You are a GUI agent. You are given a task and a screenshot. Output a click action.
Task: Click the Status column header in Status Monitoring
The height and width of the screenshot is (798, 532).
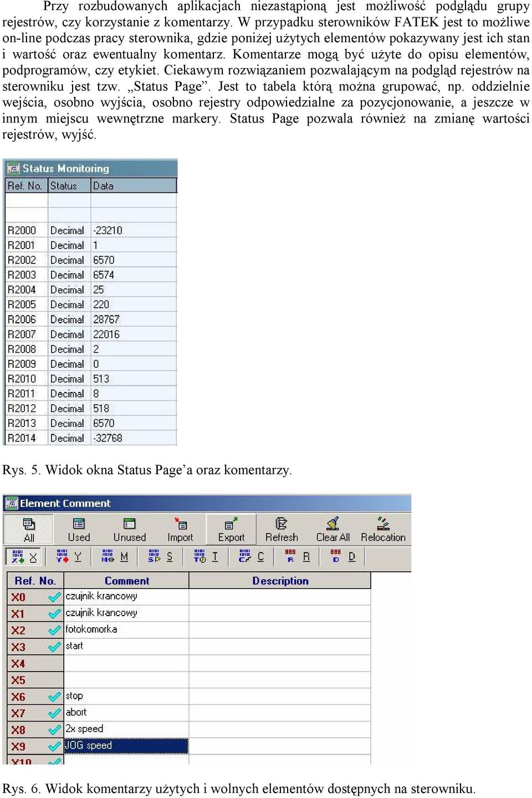(x=69, y=186)
